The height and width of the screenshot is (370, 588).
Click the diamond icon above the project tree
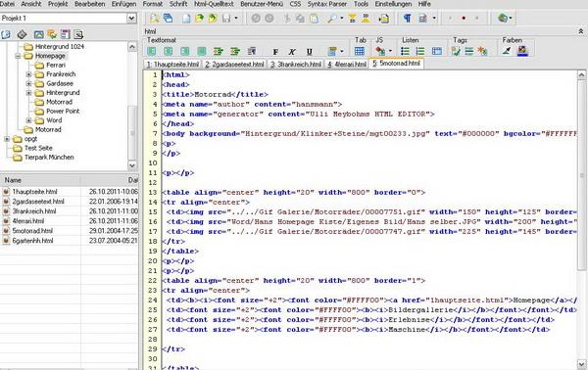23,34
